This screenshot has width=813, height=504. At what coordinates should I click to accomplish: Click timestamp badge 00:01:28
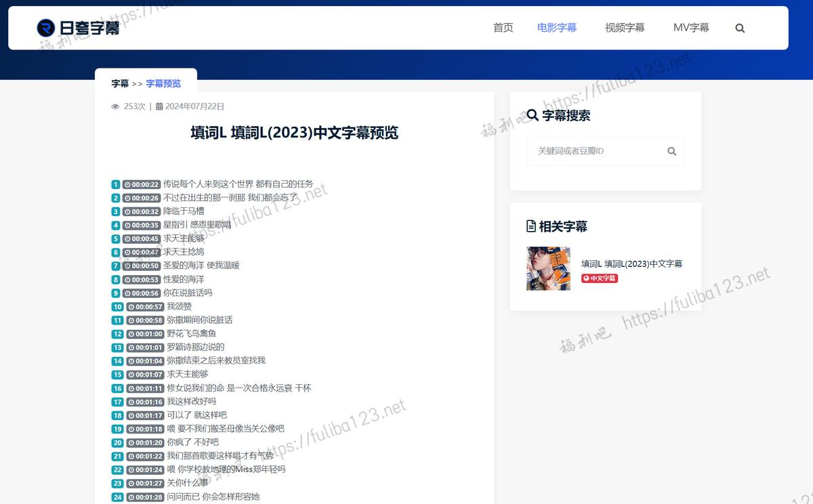(146, 497)
